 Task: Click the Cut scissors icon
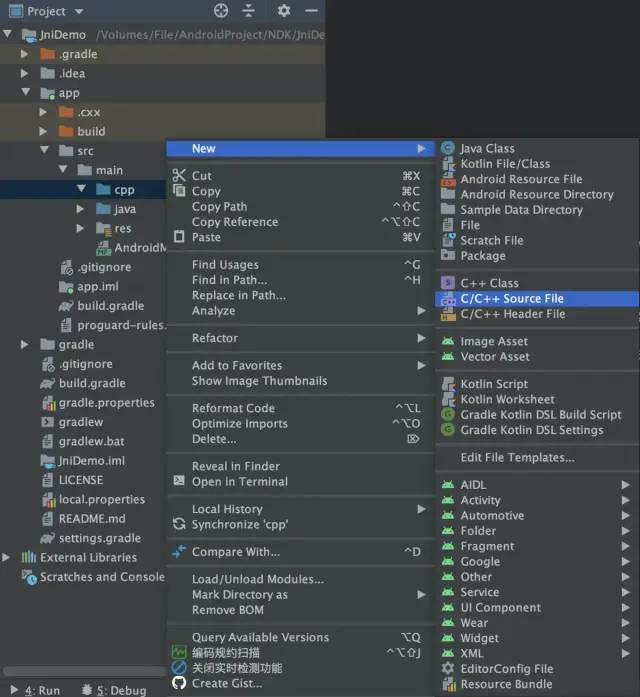[179, 176]
